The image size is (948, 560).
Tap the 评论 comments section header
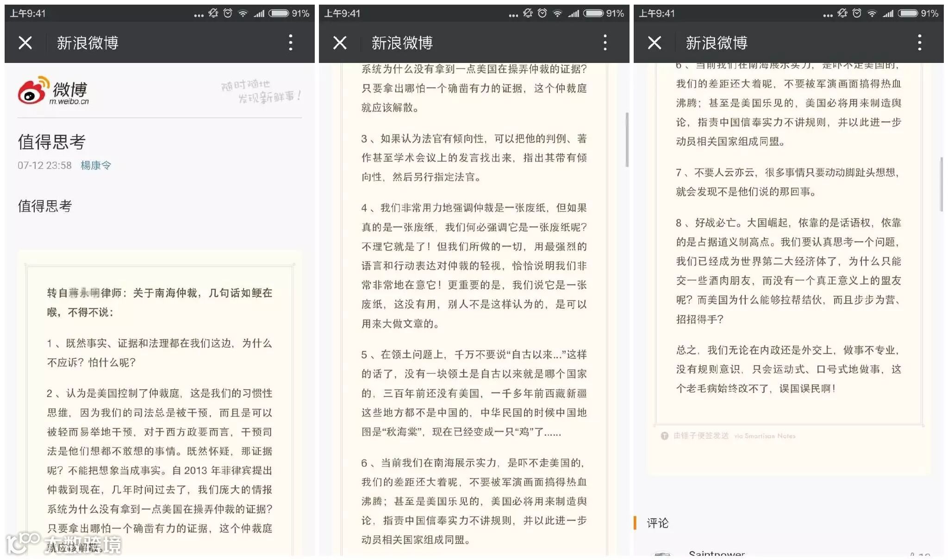tap(657, 523)
